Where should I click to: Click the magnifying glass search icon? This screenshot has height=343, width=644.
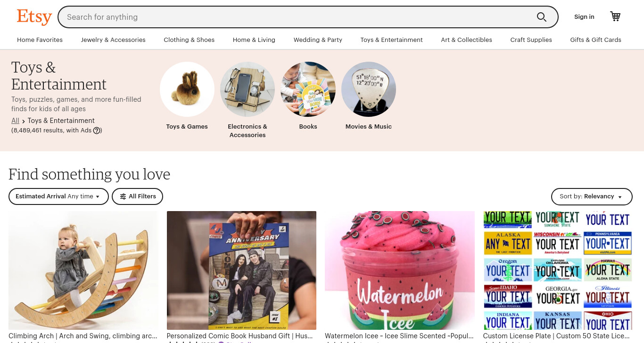pyautogui.click(x=542, y=17)
